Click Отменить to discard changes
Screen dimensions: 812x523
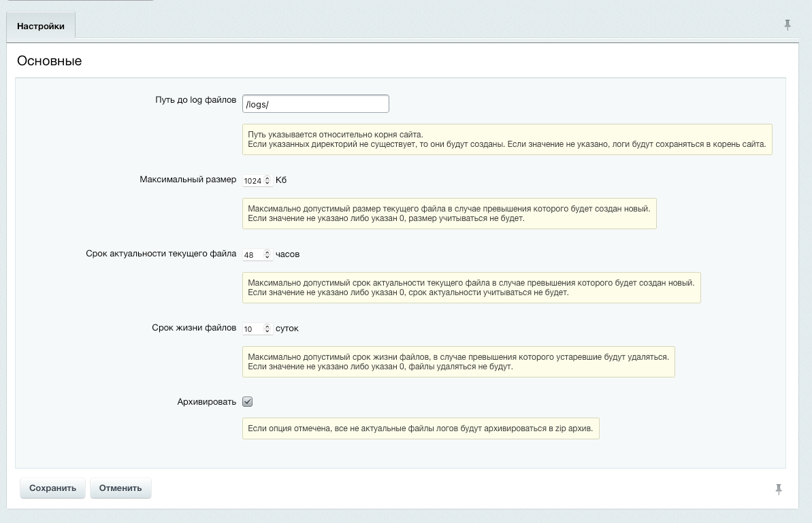[120, 488]
